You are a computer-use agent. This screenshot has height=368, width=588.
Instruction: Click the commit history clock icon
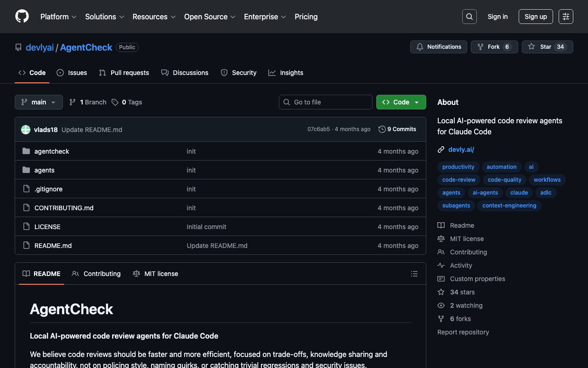382,129
